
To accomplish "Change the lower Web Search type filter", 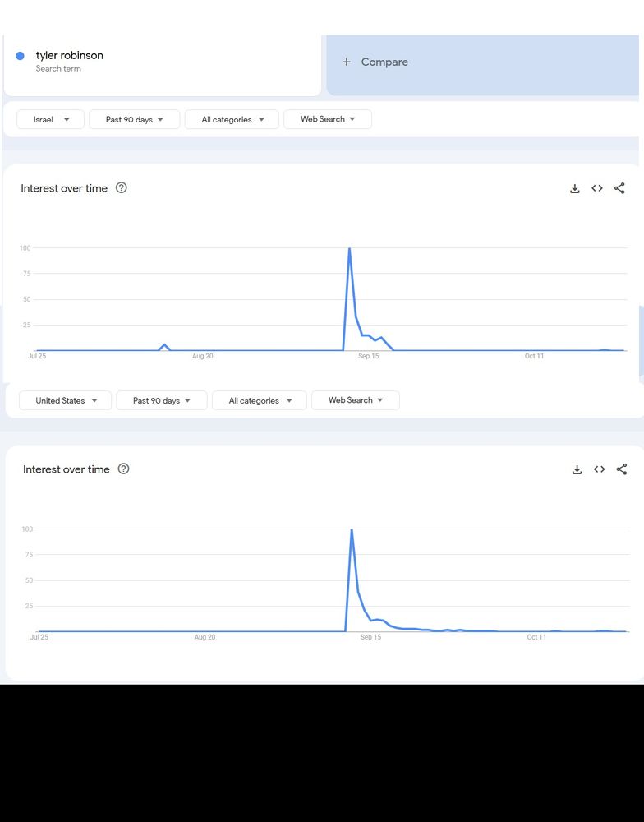I will (356, 400).
